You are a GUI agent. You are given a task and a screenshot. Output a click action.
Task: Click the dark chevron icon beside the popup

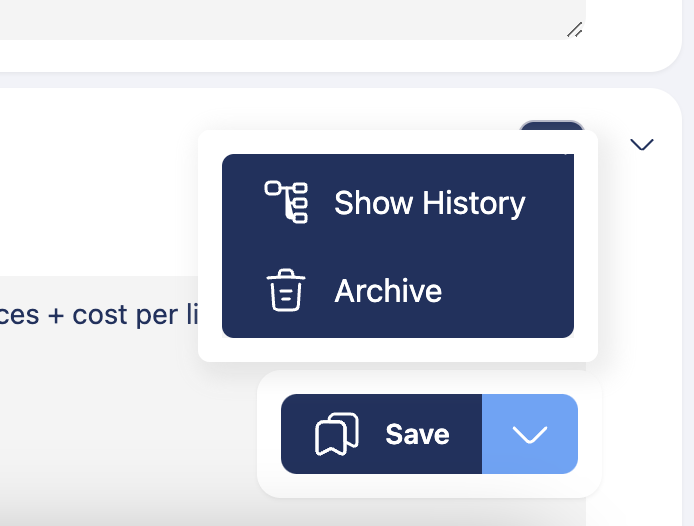coord(642,145)
